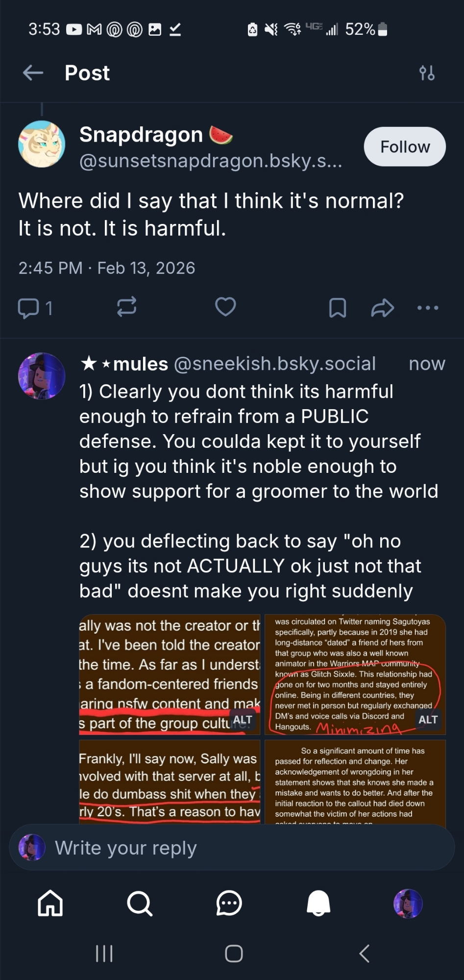Reply to Snapdragon's post via comment icon

click(x=29, y=308)
